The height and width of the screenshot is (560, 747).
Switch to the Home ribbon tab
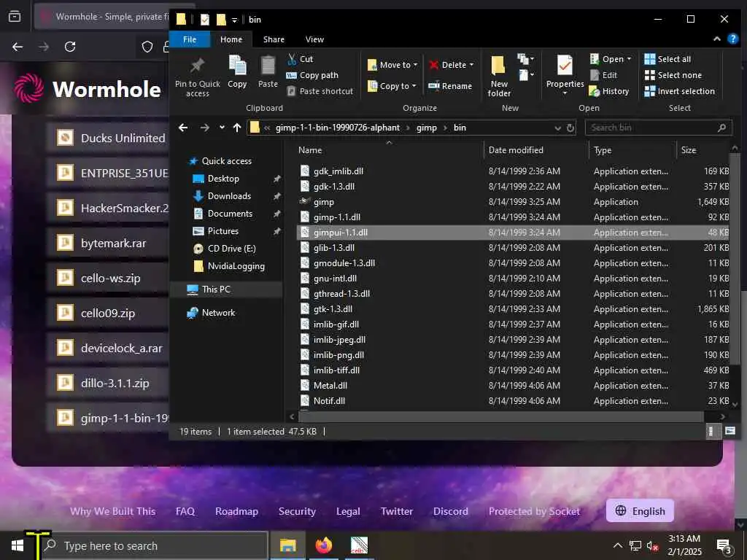231,39
